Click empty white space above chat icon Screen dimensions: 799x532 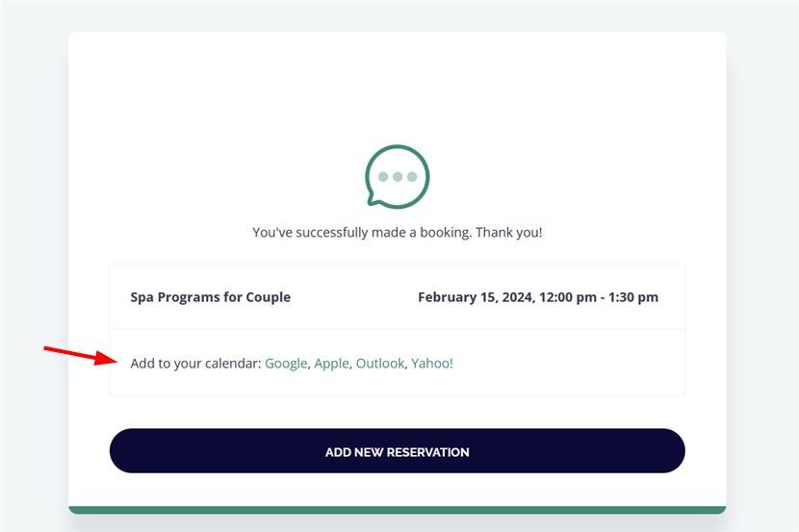tap(398, 87)
